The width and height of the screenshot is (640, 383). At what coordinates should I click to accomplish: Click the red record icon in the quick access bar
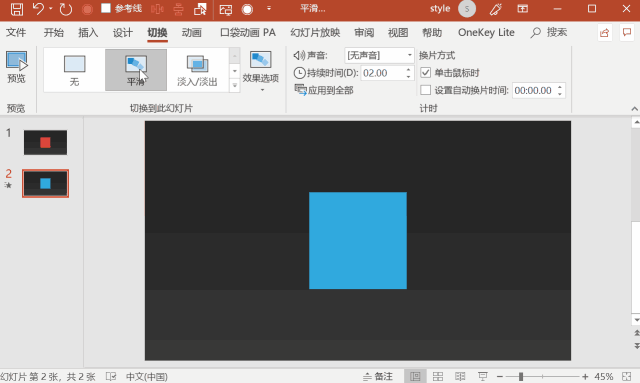pos(87,9)
